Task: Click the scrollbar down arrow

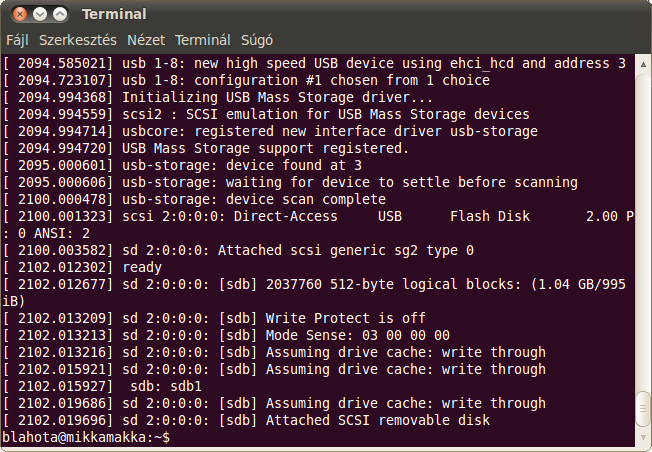Action: [x=643, y=437]
